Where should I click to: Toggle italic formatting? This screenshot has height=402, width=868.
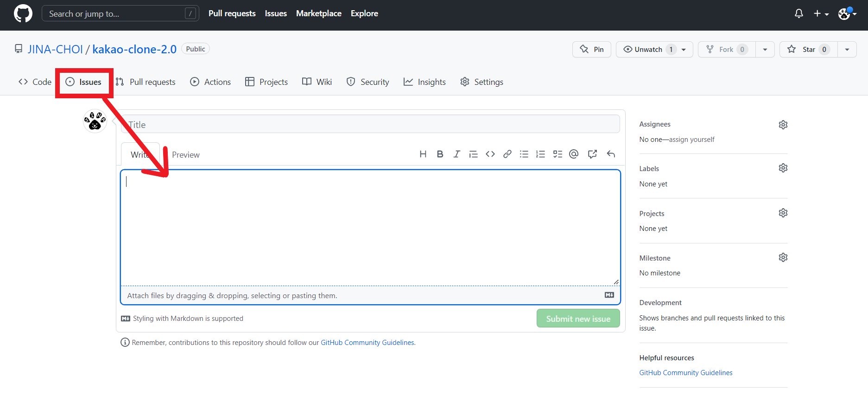[456, 154]
